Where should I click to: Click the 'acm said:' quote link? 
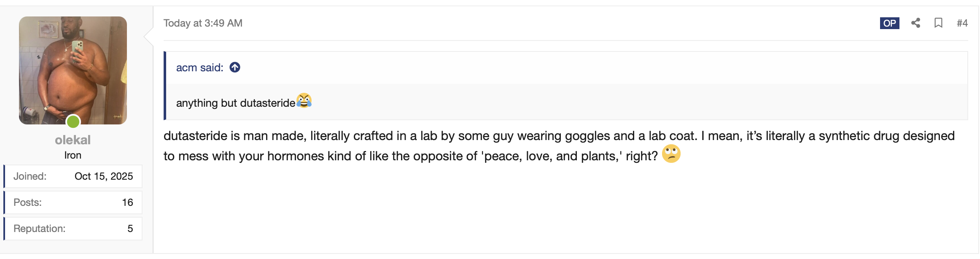click(x=199, y=67)
